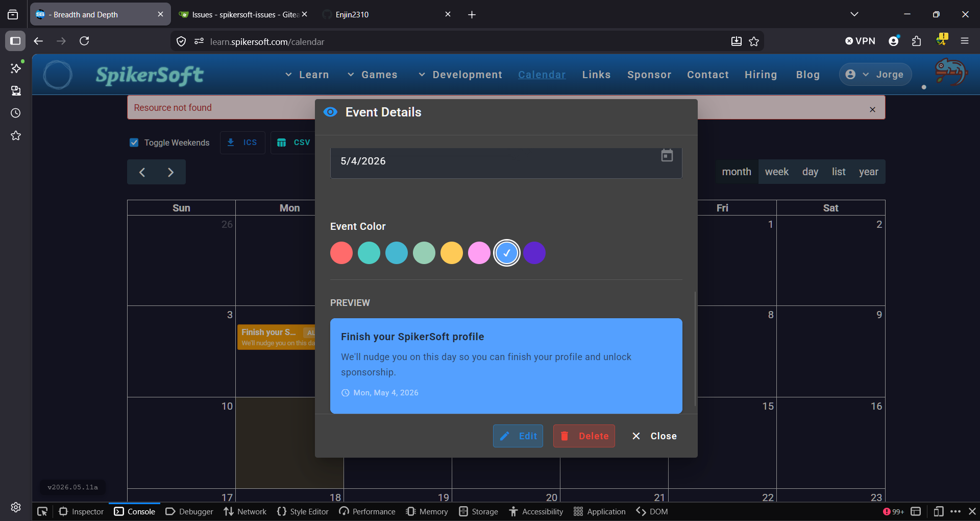Switch calendar to year view

pos(869,172)
